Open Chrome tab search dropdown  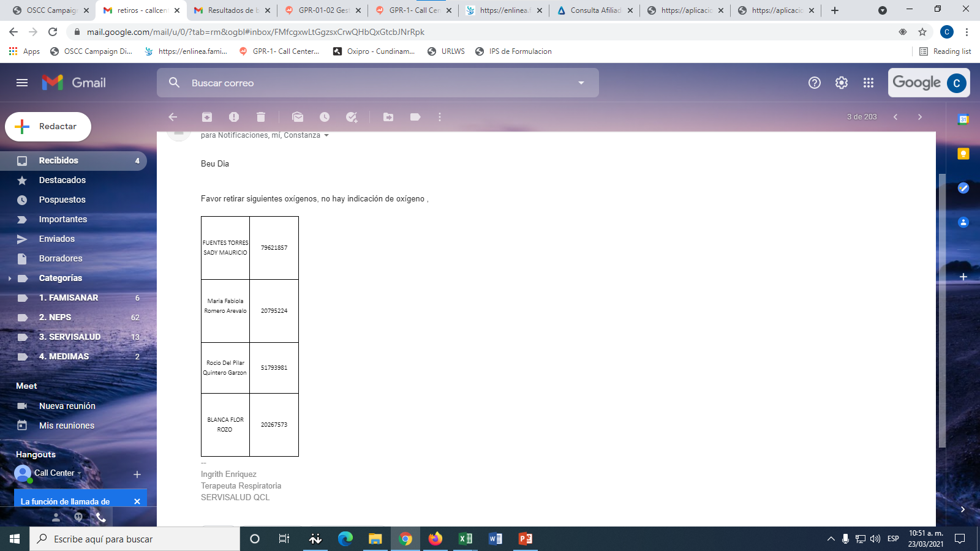coord(882,10)
